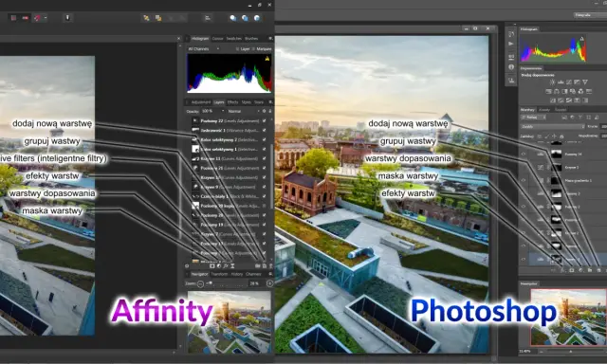
Task: Click Photoshop's new group folder icon
Action: (x=590, y=270)
